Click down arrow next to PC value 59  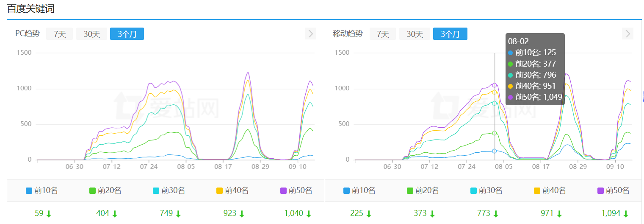(x=49, y=214)
